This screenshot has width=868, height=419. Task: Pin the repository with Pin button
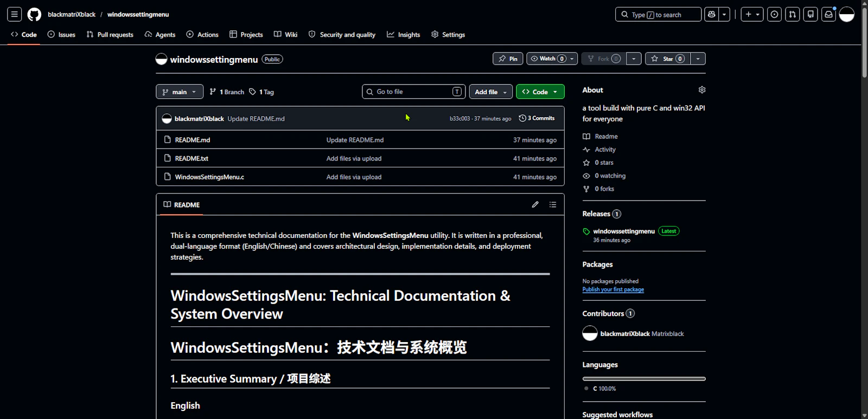(508, 59)
